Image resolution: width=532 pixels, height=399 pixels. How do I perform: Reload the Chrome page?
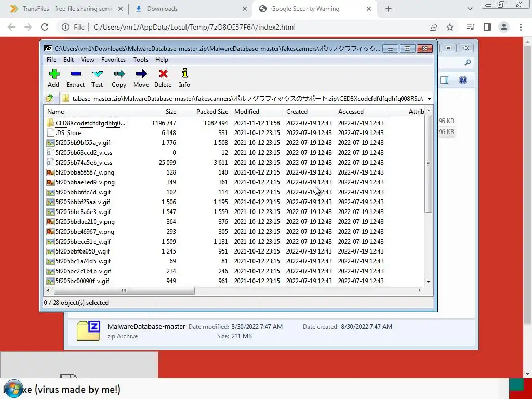click(45, 27)
